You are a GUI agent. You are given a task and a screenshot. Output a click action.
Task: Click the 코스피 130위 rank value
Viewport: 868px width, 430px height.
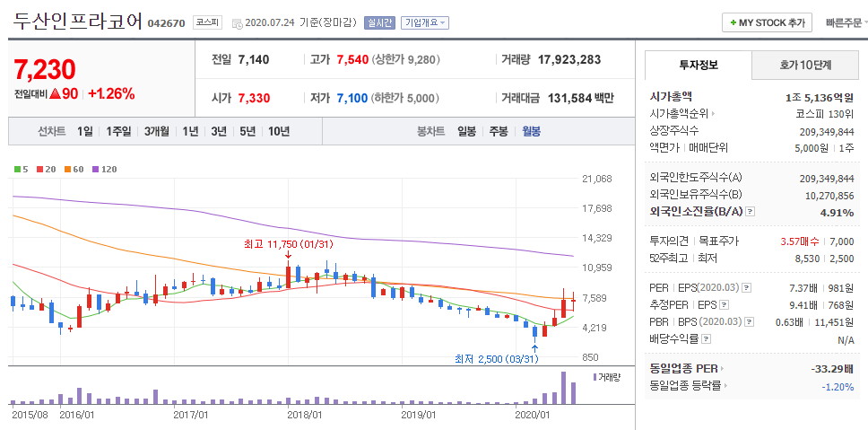[824, 115]
